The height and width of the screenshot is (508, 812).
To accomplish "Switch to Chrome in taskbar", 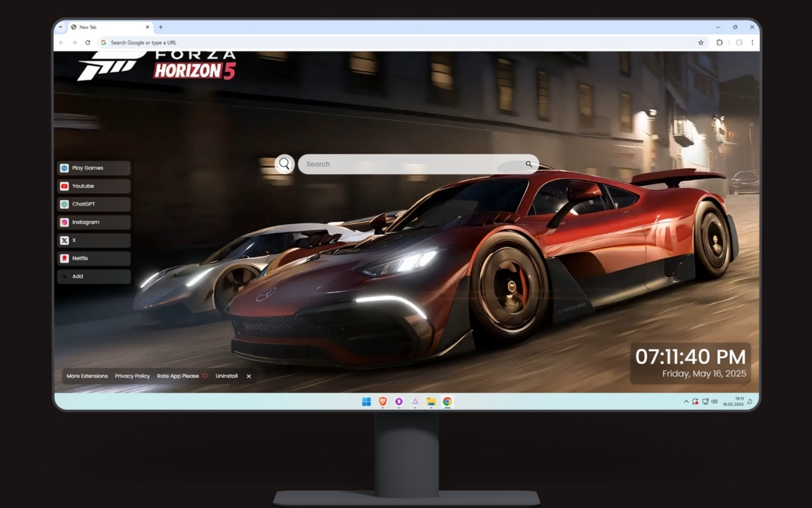I will pos(447,401).
